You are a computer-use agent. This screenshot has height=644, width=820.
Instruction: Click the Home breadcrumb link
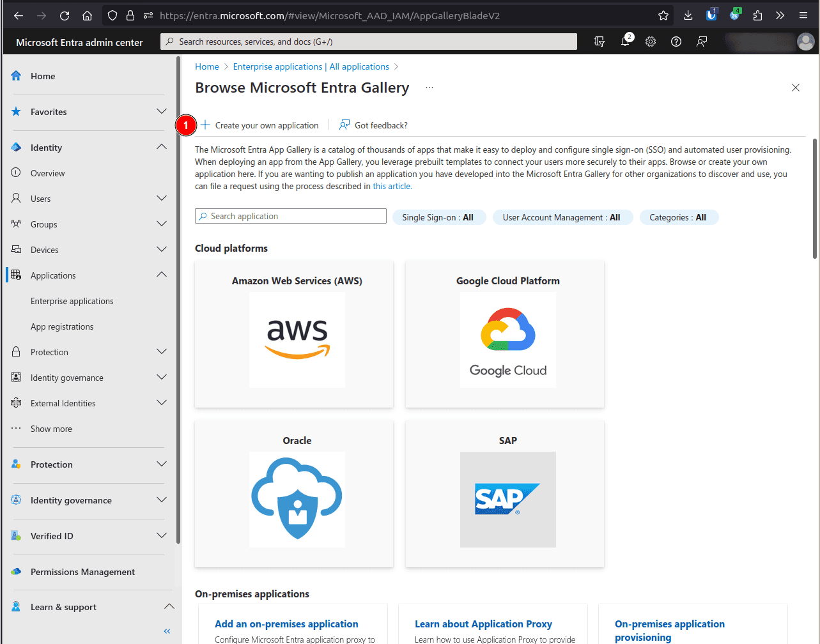[x=207, y=66]
